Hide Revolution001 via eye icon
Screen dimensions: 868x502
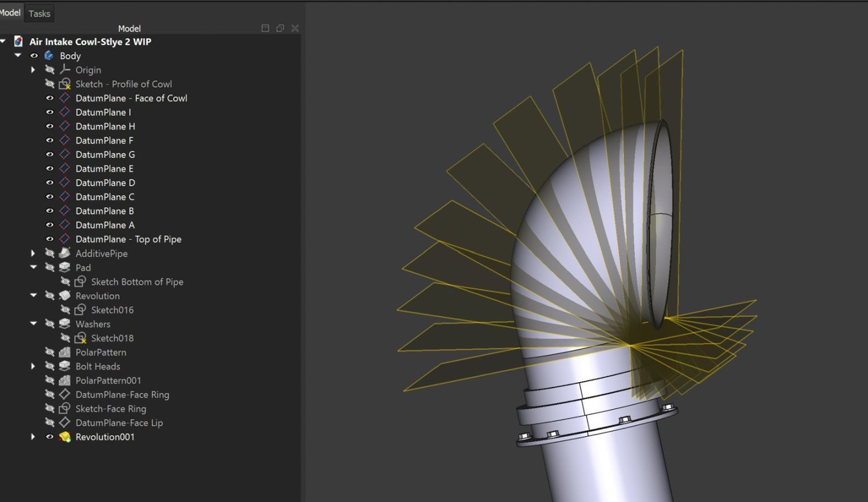[50, 436]
